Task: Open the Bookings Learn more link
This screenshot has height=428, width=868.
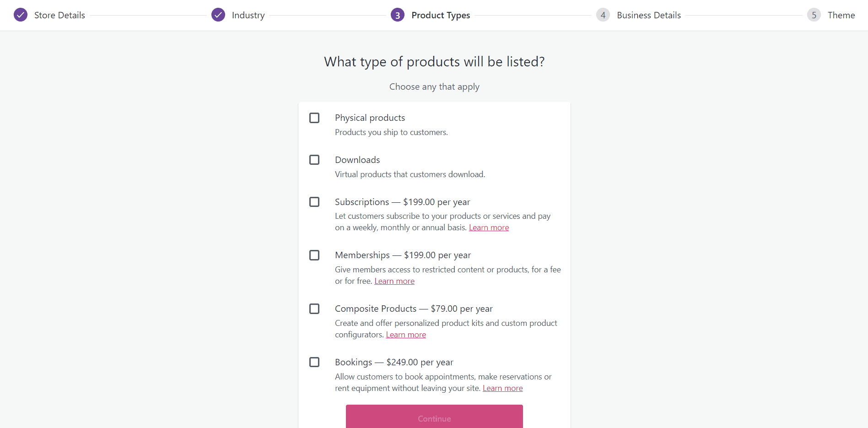Action: pyautogui.click(x=502, y=388)
